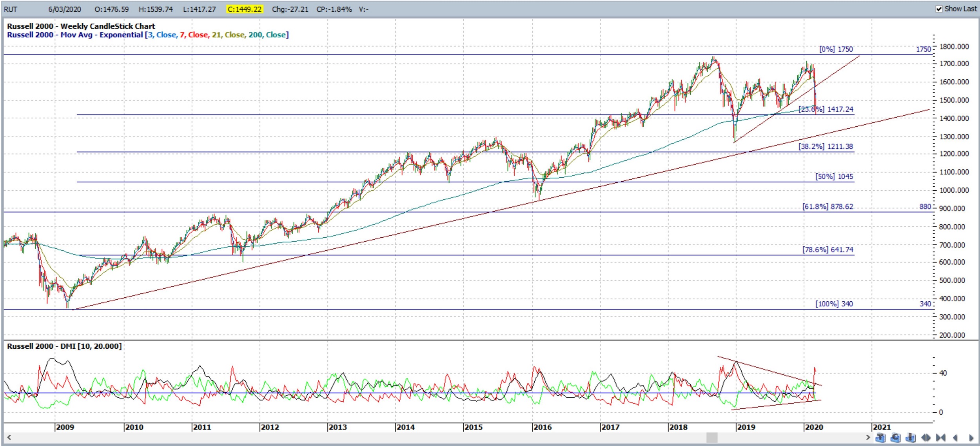980x446 pixels.
Task: Click the open value O:1476.59
Action: pyautogui.click(x=111, y=9)
